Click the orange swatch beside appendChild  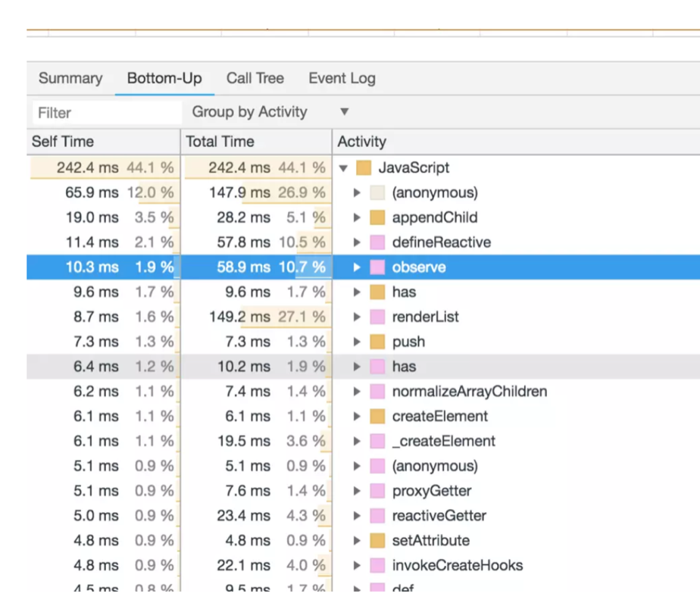click(377, 217)
